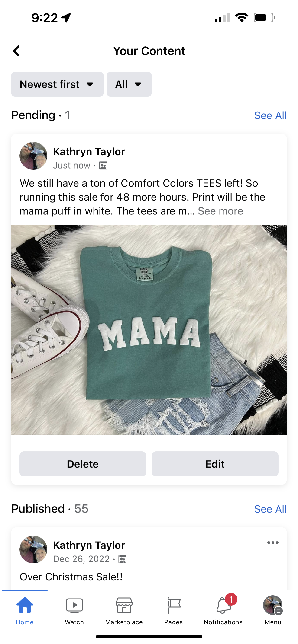The image size is (298, 644).
Task: See all Published posts
Action: 270,509
